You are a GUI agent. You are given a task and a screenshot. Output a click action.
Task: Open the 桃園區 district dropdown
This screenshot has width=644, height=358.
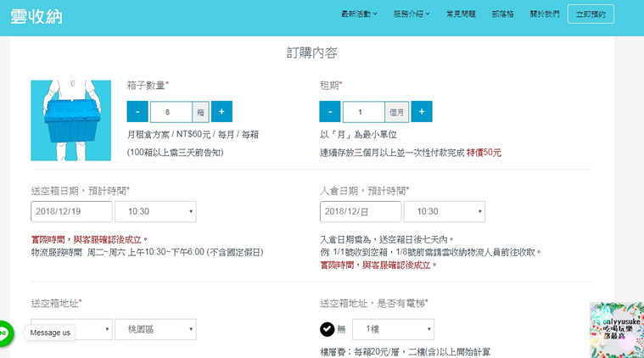click(x=155, y=329)
